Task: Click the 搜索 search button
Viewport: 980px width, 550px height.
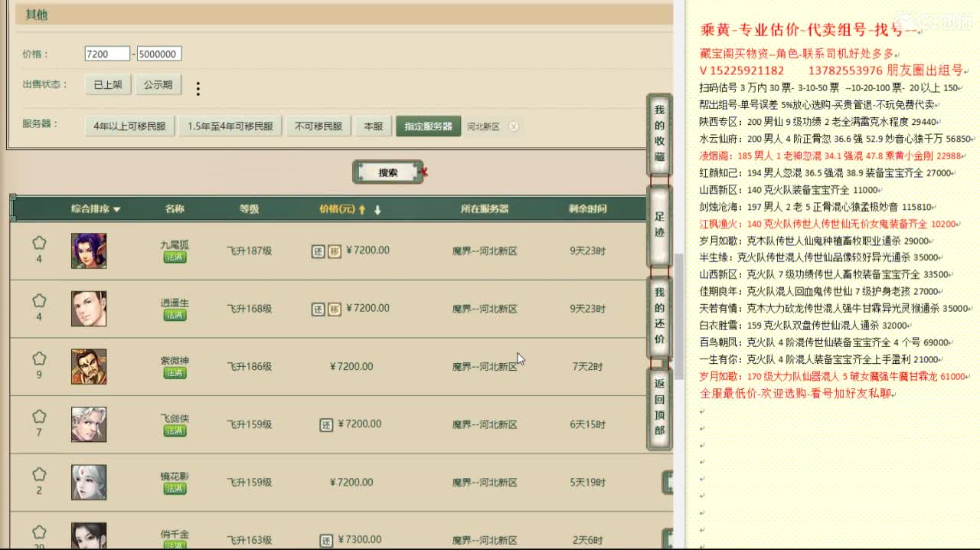Action: click(x=388, y=172)
